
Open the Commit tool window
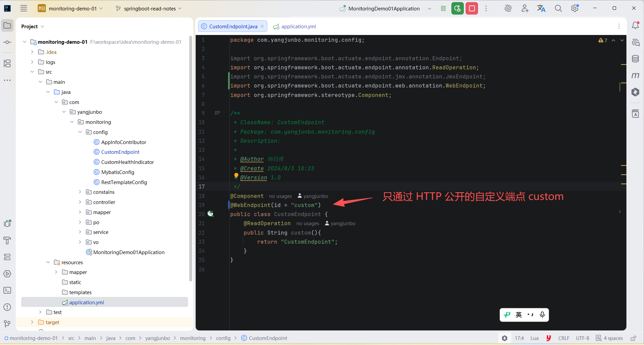click(7, 42)
